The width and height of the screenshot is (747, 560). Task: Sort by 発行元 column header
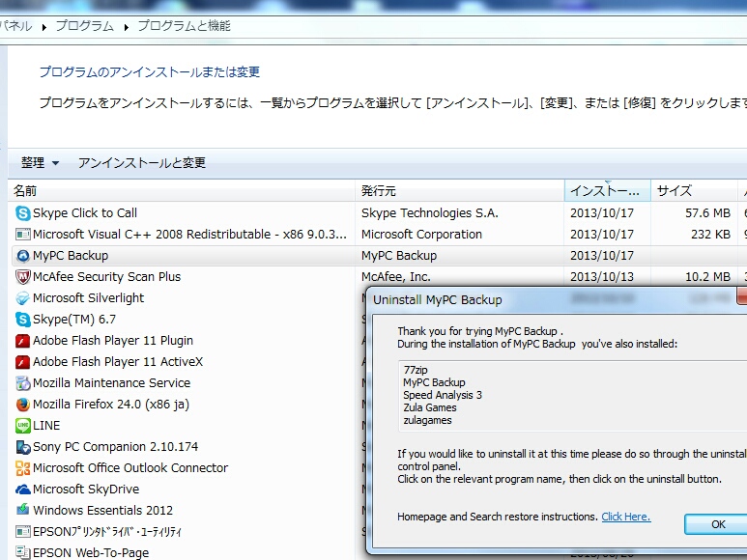point(460,191)
